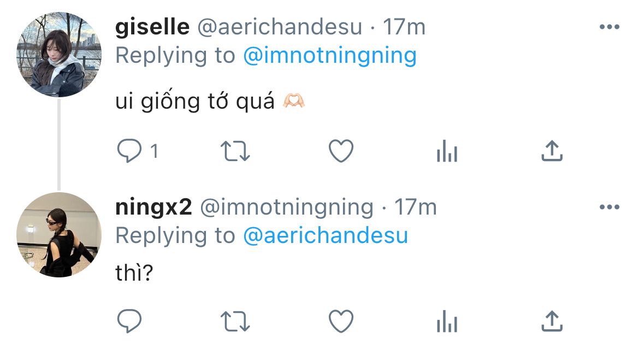Open giselle's display name profile

[152, 27]
